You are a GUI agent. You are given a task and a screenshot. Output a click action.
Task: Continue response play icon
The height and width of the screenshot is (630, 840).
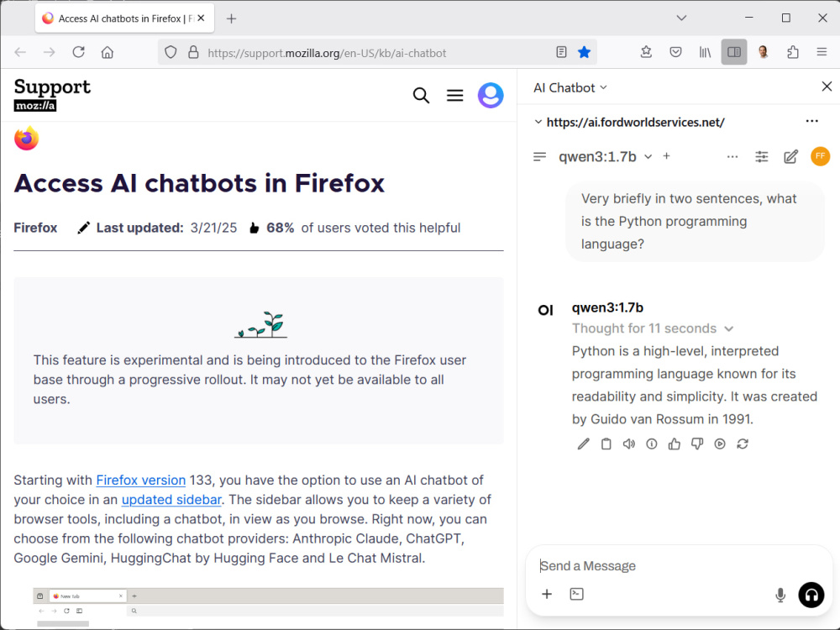pos(720,444)
